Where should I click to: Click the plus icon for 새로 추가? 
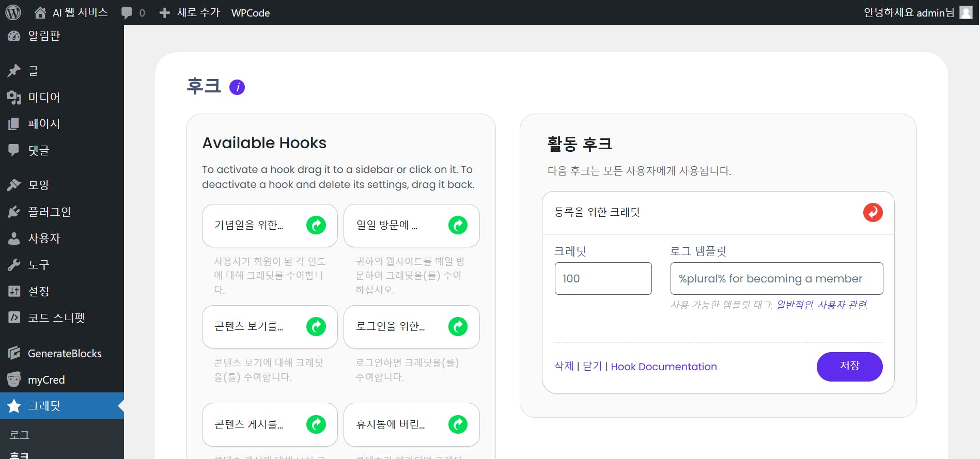164,13
